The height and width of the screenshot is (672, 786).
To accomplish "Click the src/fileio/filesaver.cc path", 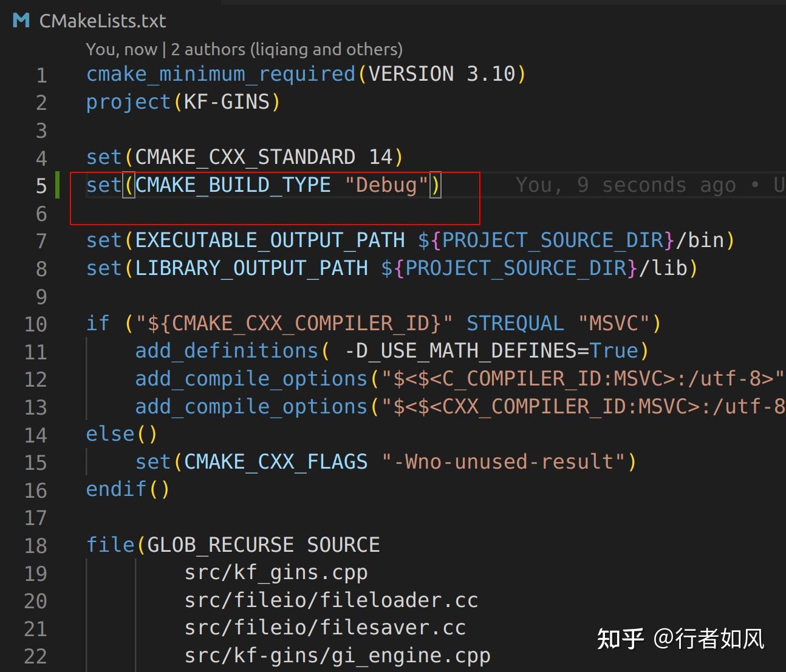I will pos(325,628).
